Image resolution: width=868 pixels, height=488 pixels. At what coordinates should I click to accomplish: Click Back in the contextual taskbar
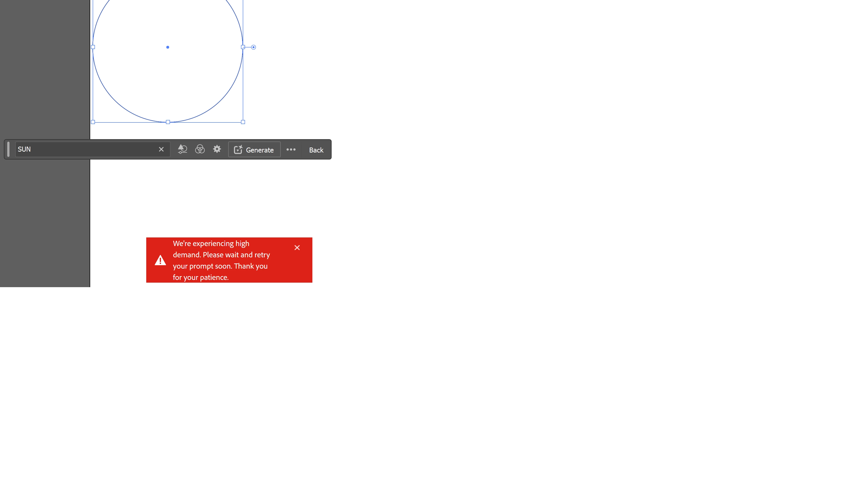click(316, 150)
